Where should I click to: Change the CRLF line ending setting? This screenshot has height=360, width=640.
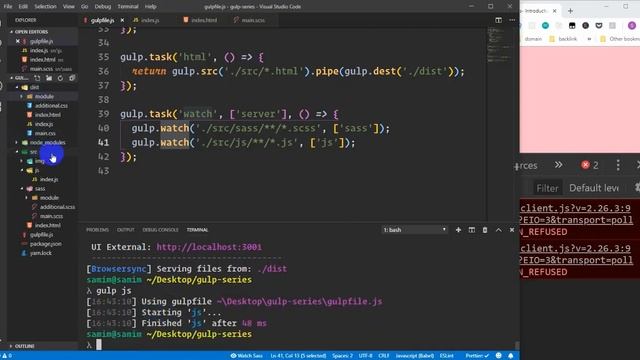tap(383, 356)
